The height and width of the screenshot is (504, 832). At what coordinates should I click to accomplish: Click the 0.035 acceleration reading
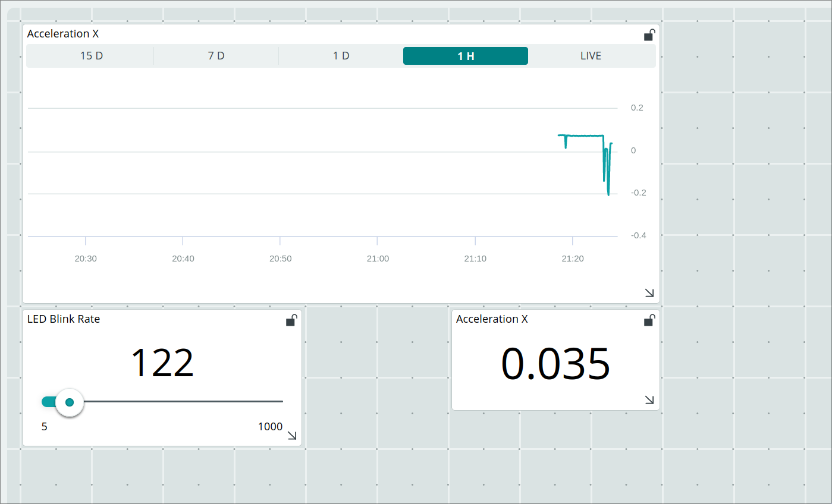(x=555, y=363)
